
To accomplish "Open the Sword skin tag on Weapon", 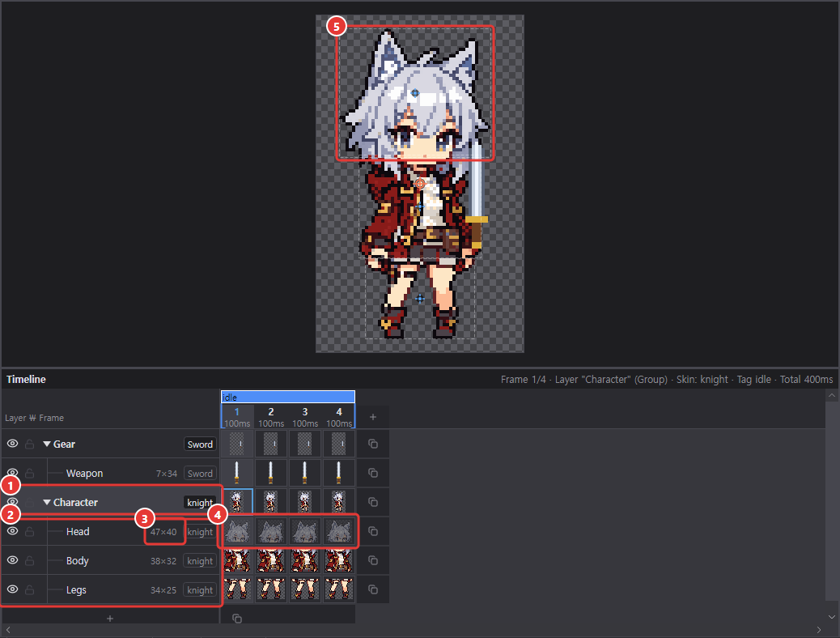I will click(200, 474).
